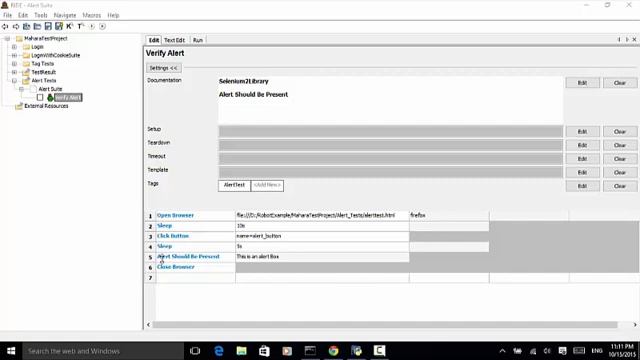The image size is (640, 360).
Task: Open the search tests T icon
Action: pyautogui.click(x=80, y=27)
